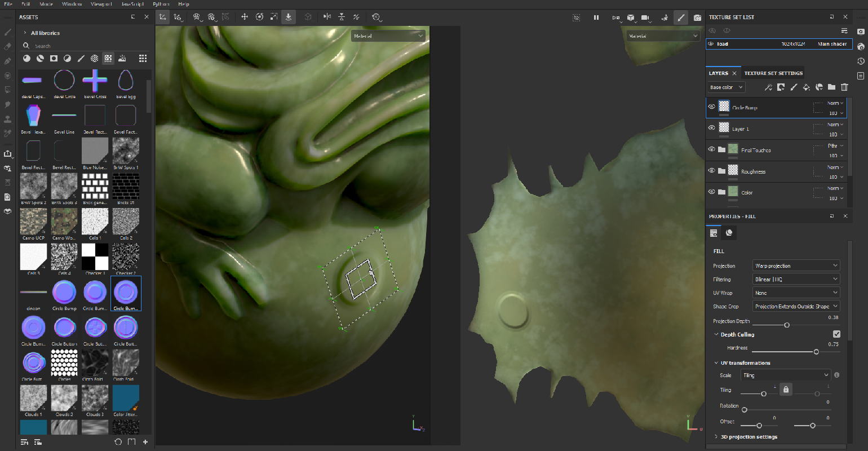The height and width of the screenshot is (451, 868).
Task: Uncheck the Depth Culling checkbox
Action: (836, 334)
